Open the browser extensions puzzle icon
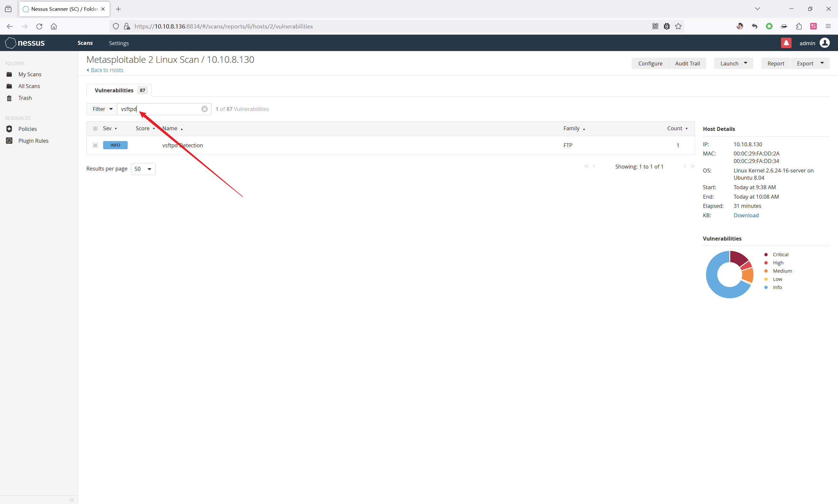This screenshot has height=504, width=838. pos(799,27)
